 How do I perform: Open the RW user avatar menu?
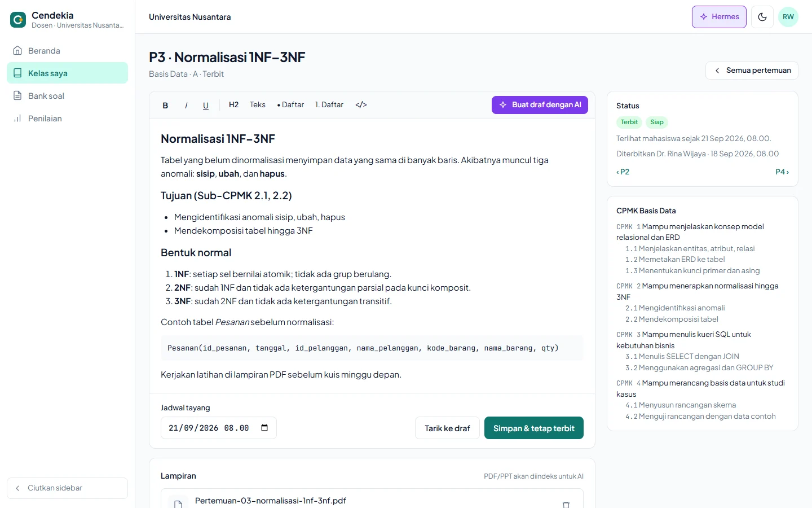[788, 17]
